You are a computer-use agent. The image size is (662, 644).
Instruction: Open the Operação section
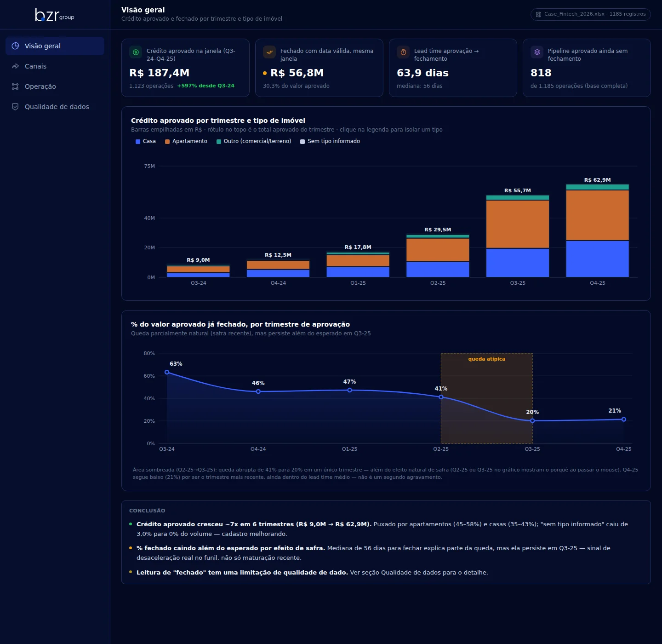pos(55,86)
